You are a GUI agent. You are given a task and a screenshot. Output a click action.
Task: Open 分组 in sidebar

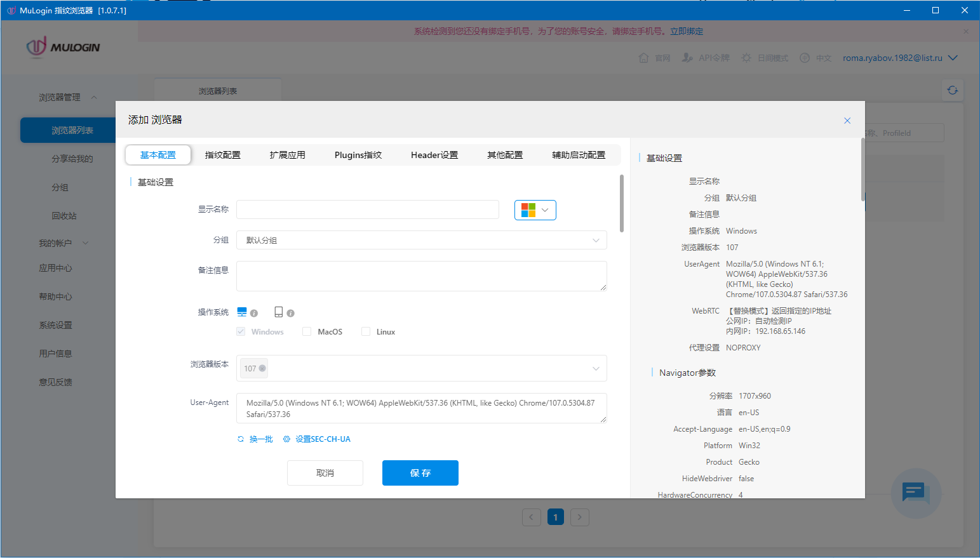pos(60,187)
